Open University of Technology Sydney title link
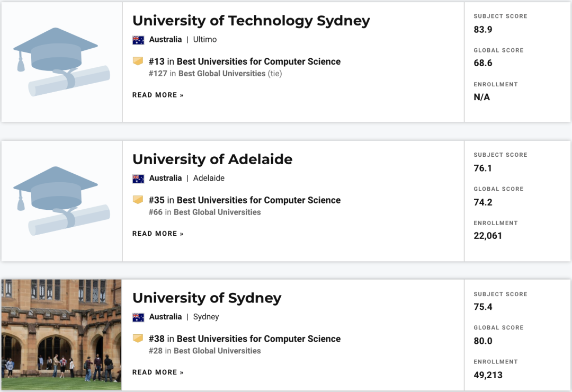This screenshot has height=392, width=572. 251,21
